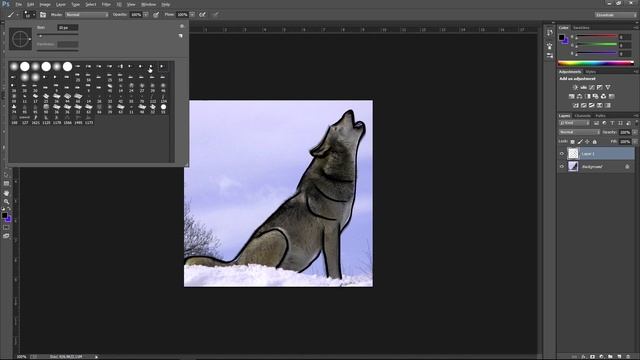Select the brush preset labeled 1171
Viewport: 640px width, 360px height.
coord(89,120)
